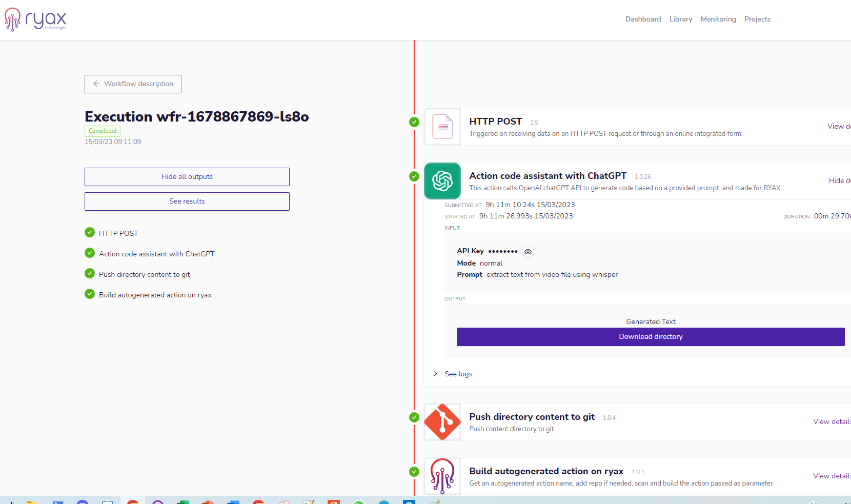Click the Ryax build action icon
The height and width of the screenshot is (504, 851).
coord(442,476)
